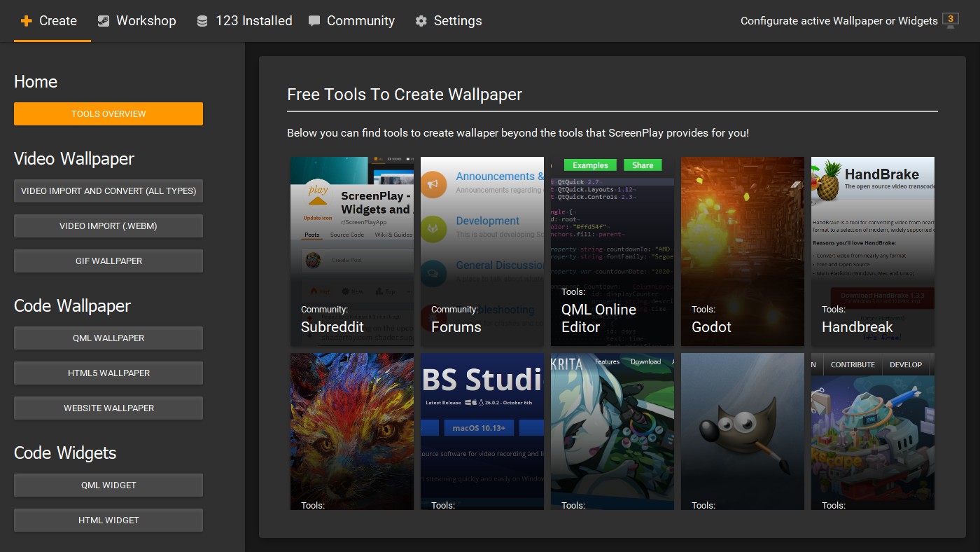Click the Community speech bubble icon
The height and width of the screenshot is (552, 980).
tap(314, 21)
